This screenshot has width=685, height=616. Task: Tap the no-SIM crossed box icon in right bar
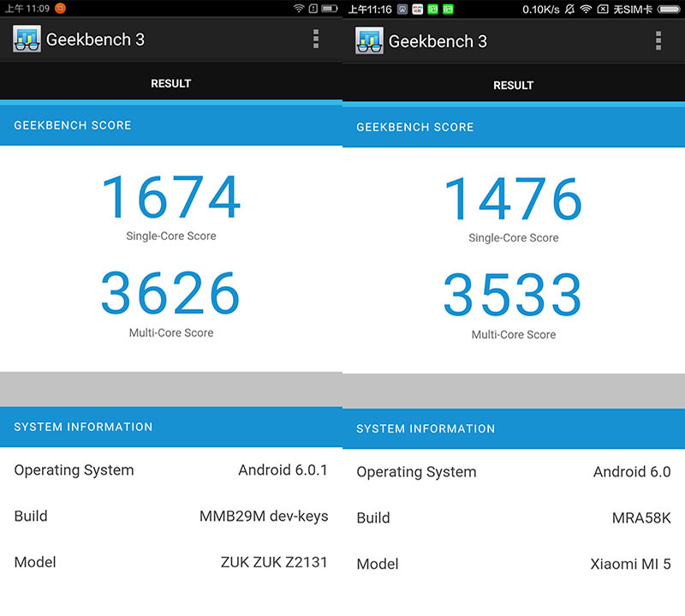(603, 9)
